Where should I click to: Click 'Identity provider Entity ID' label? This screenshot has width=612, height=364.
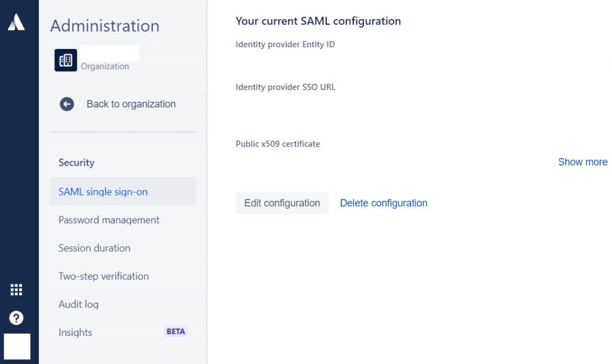coord(285,44)
